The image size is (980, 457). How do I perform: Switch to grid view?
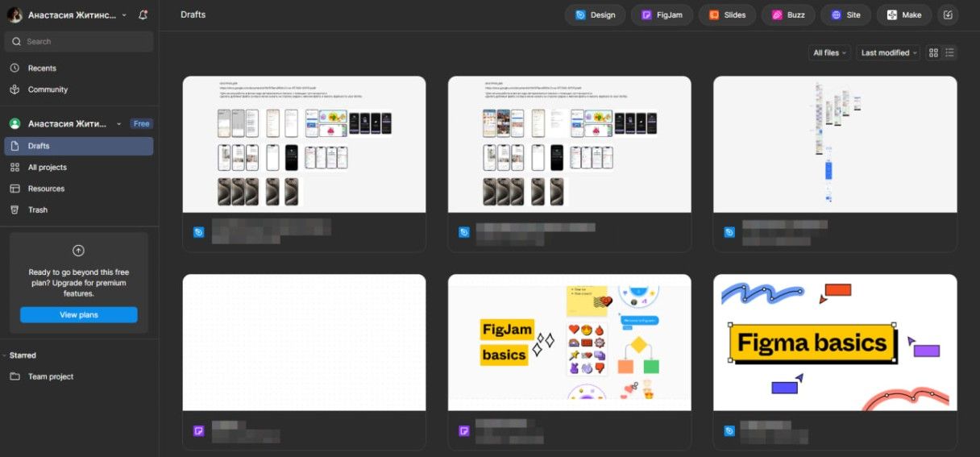(x=933, y=53)
